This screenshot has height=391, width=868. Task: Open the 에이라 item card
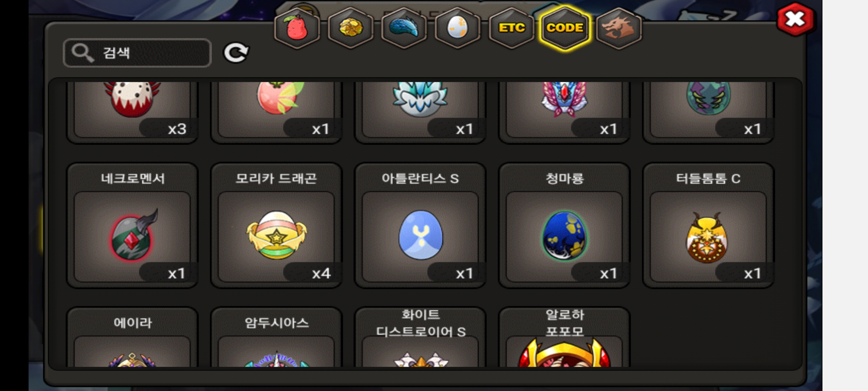click(x=132, y=337)
